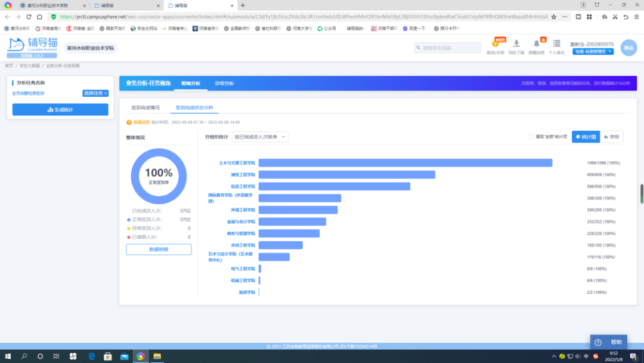Click the 搜索学生信息 search field
Image resolution: width=644 pixels, height=363 pixels.
pos(447,48)
